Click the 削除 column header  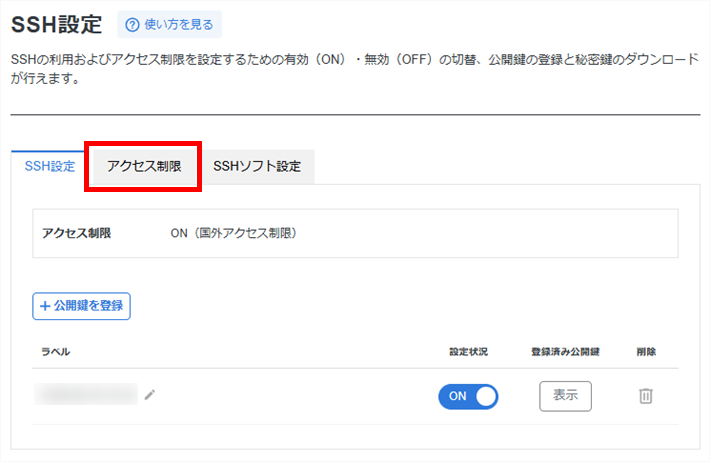click(x=646, y=352)
